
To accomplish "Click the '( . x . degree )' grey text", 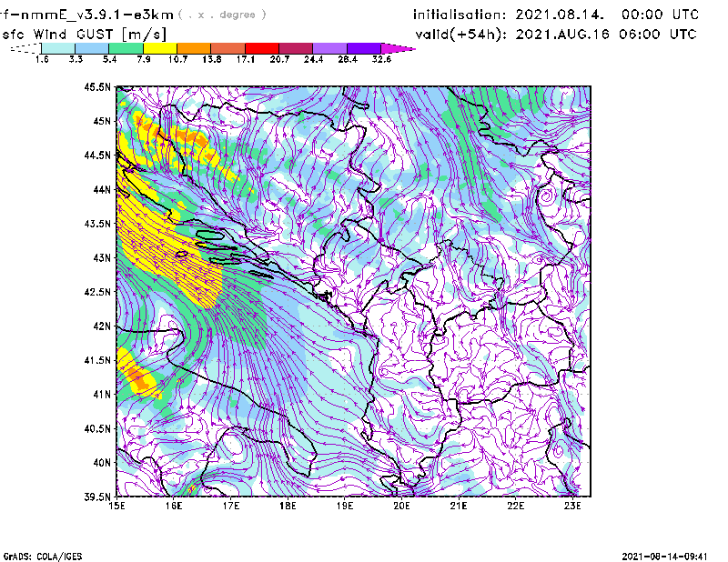I will pos(222,15).
